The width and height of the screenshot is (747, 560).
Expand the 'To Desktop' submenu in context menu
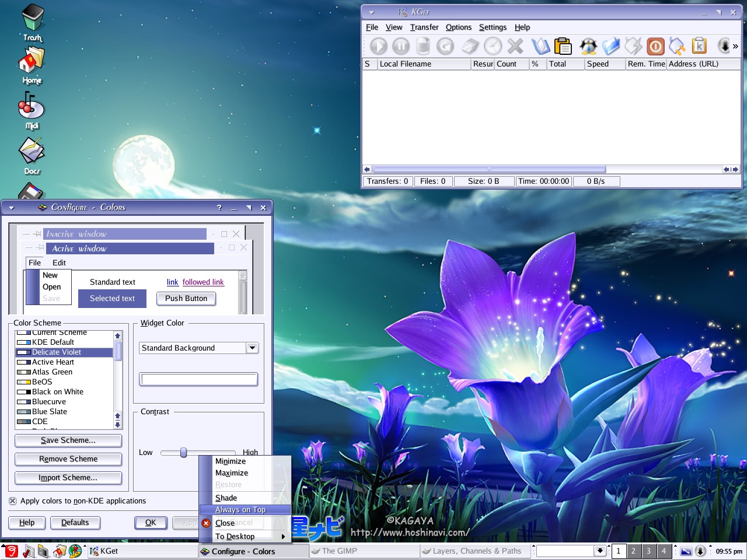245,537
